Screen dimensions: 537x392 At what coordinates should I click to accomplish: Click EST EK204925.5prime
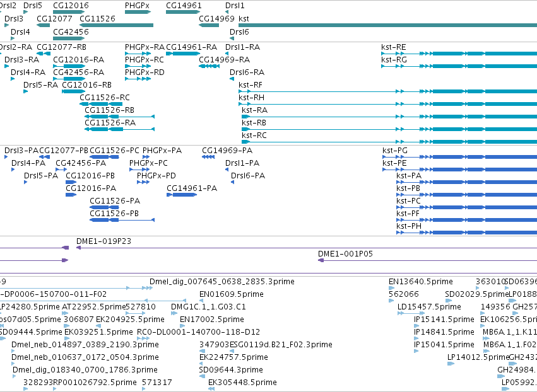pos(130,320)
